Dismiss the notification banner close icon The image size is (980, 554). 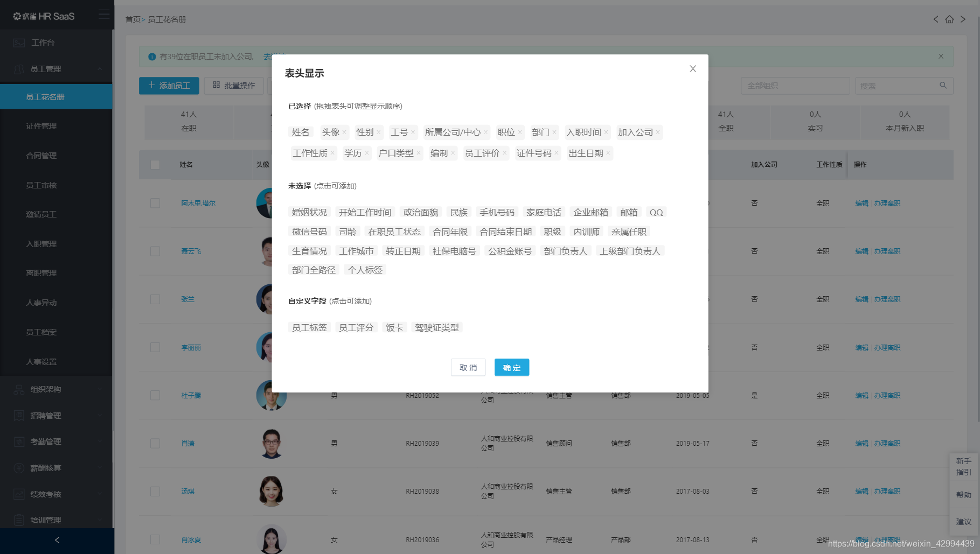(x=941, y=57)
